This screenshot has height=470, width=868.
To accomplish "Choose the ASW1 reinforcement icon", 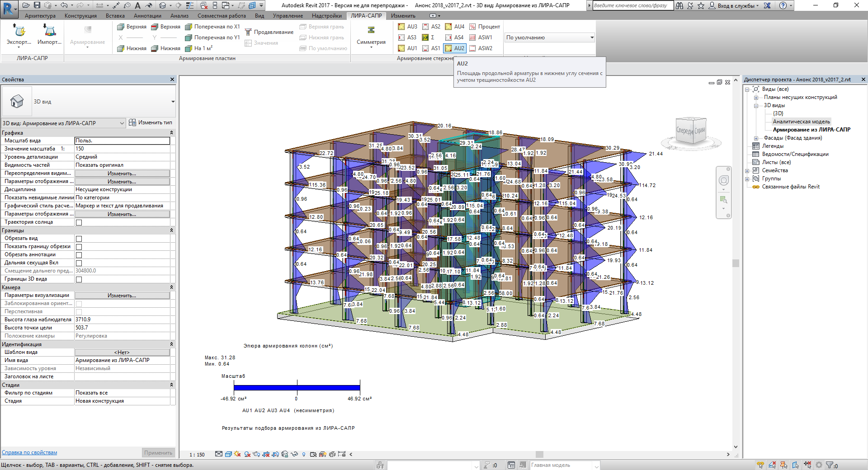I will pos(472,38).
